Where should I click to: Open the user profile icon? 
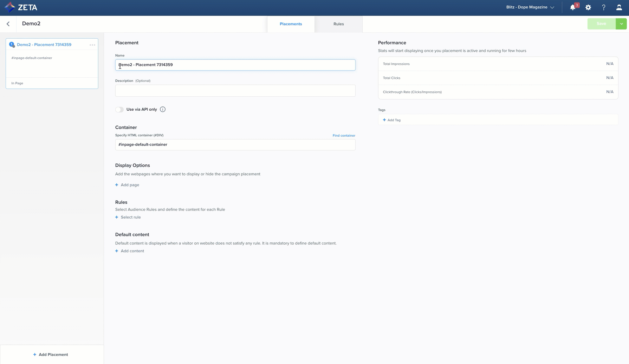pyautogui.click(x=619, y=7)
